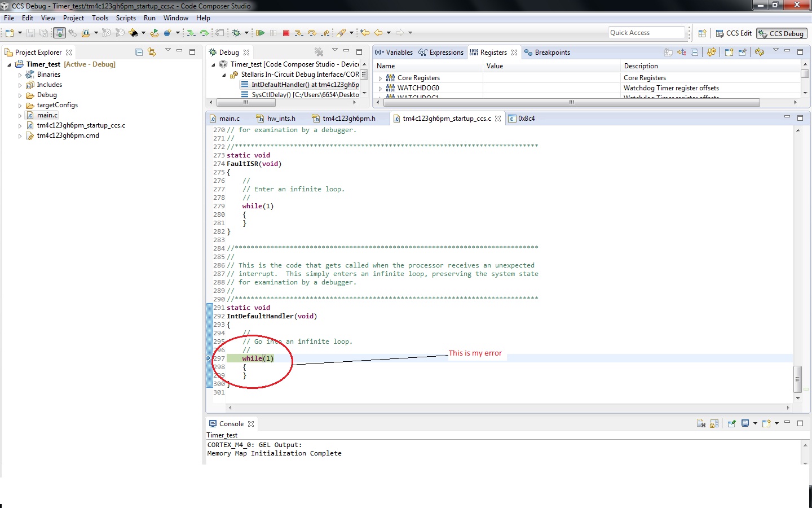Click the Quick Access search field
This screenshot has width=812, height=508.
[647, 33]
